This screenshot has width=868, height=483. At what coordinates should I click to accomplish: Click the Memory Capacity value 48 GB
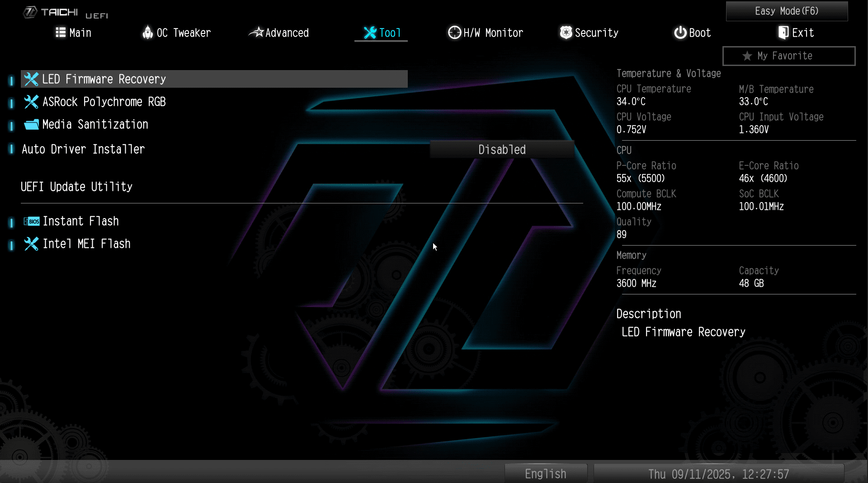coord(751,284)
